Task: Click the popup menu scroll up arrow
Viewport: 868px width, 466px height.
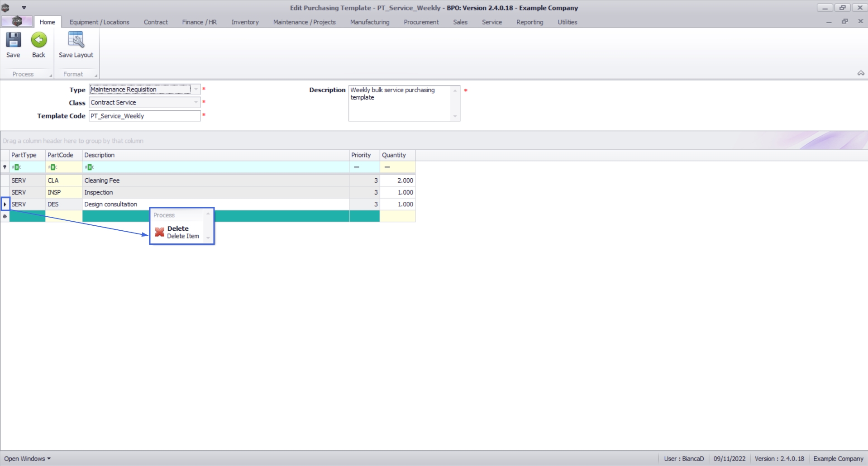Action: coord(208,214)
